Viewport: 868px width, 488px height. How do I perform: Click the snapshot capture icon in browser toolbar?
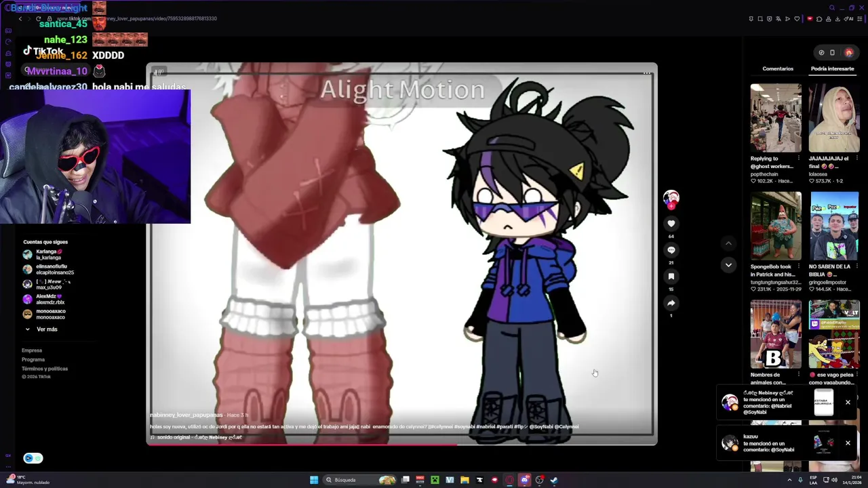click(760, 19)
